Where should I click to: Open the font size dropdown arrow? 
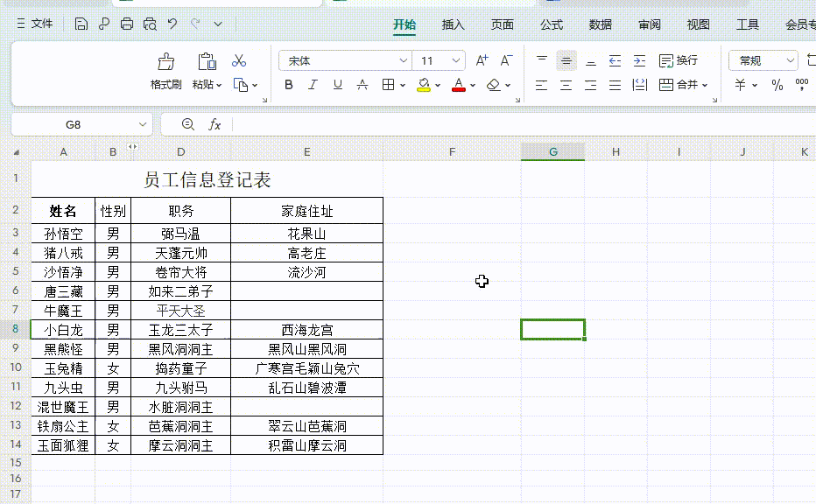456,61
